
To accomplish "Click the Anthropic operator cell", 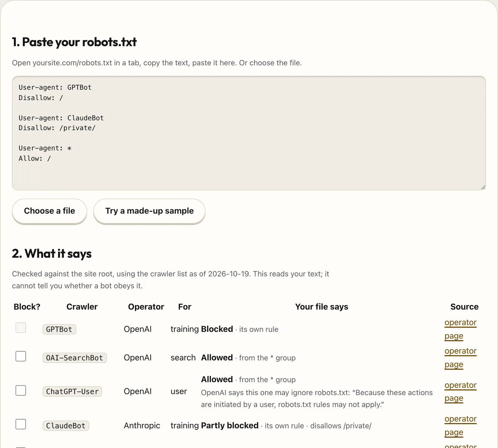I will (x=142, y=426).
